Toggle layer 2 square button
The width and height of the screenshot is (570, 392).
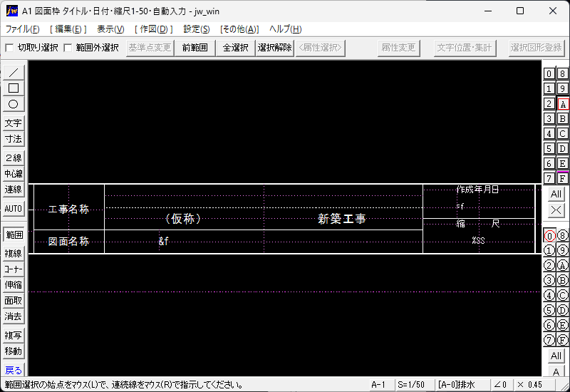(549, 103)
